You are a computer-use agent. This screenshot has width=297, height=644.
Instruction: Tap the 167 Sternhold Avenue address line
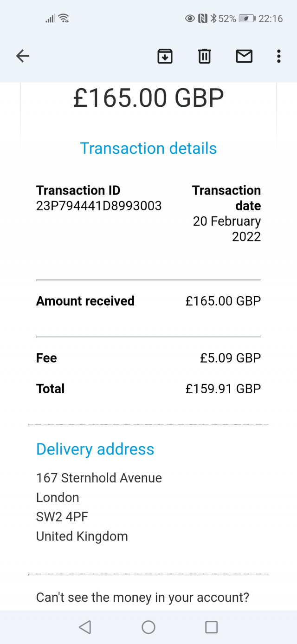point(99,478)
